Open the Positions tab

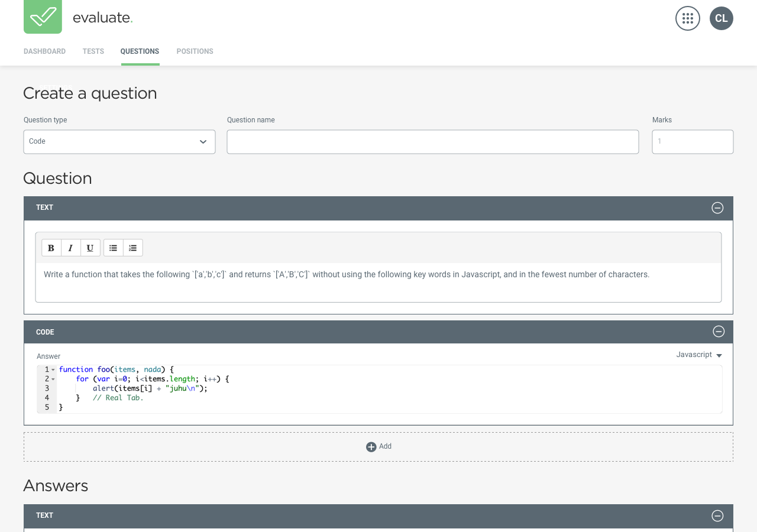click(x=195, y=51)
